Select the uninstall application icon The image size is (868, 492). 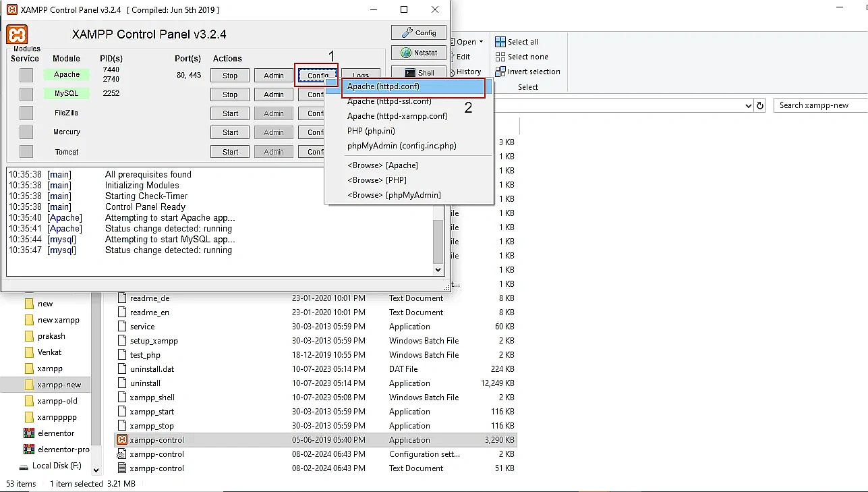[122, 383]
